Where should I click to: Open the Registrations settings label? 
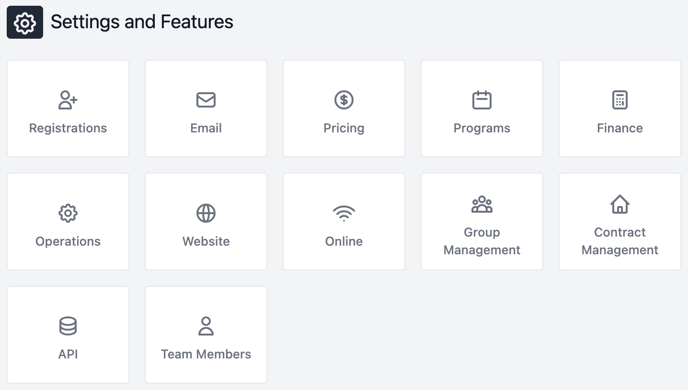pos(68,128)
